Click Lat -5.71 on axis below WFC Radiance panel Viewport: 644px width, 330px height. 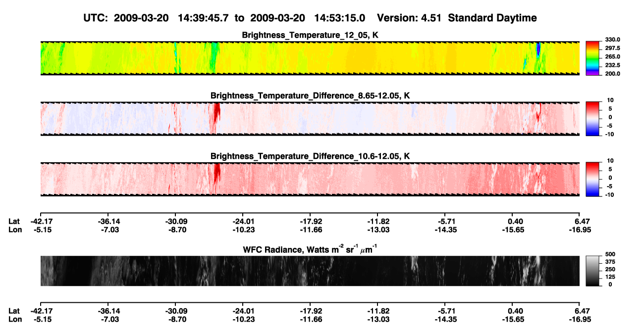click(445, 311)
